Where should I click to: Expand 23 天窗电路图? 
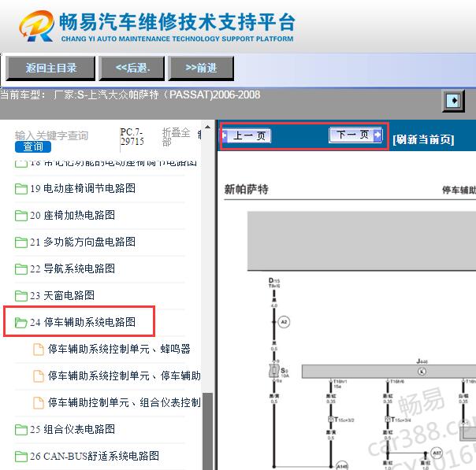coord(62,295)
